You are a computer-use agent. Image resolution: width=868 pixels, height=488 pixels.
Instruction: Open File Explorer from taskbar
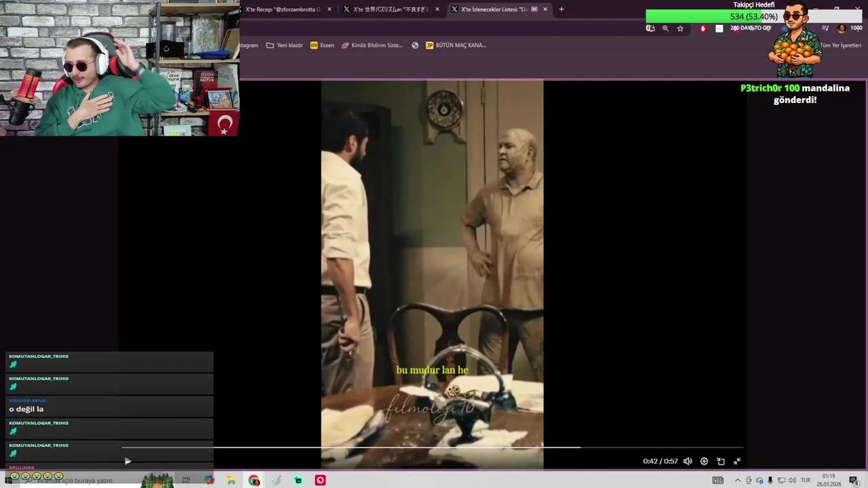pyautogui.click(x=231, y=481)
